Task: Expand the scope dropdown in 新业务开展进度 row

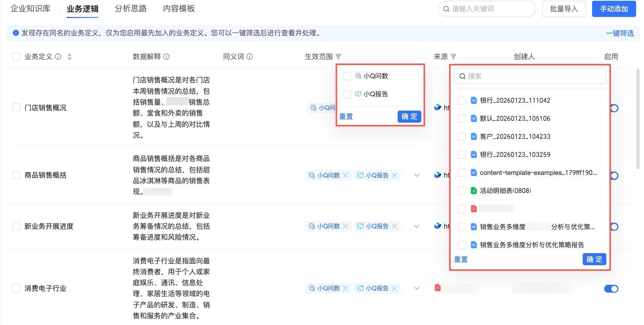Action: (x=417, y=226)
